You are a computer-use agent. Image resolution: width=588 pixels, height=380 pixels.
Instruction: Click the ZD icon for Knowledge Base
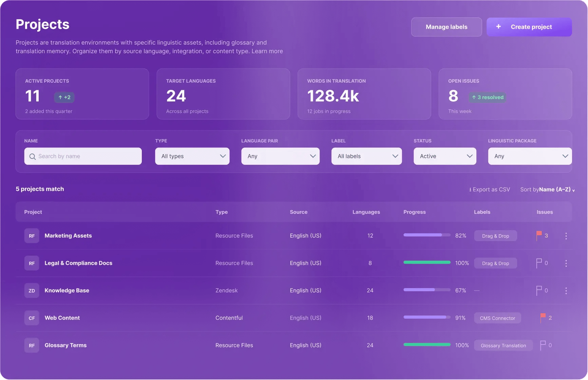point(32,291)
